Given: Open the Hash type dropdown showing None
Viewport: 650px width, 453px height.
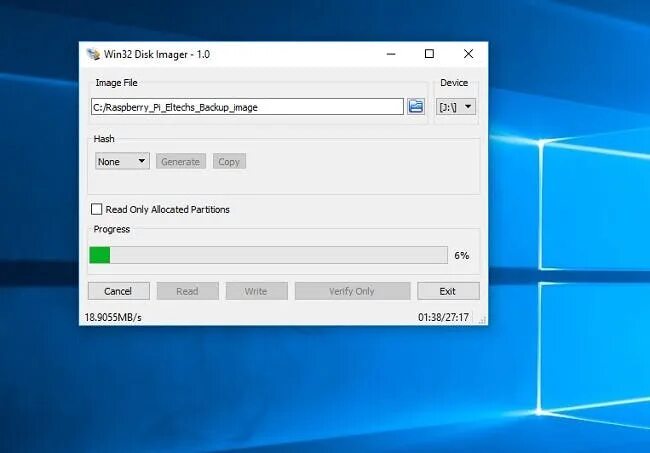Looking at the screenshot, I should click(x=122, y=161).
